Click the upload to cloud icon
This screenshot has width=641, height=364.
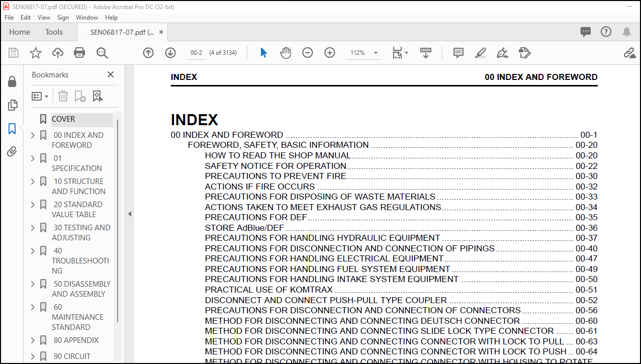click(x=58, y=53)
